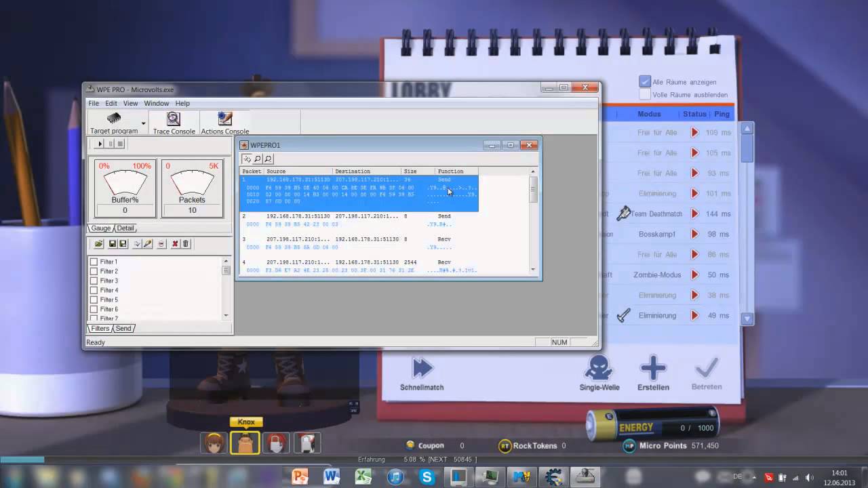Check Volle Räume ausblenden
Viewport: 868px width, 488px height.
pos(645,95)
